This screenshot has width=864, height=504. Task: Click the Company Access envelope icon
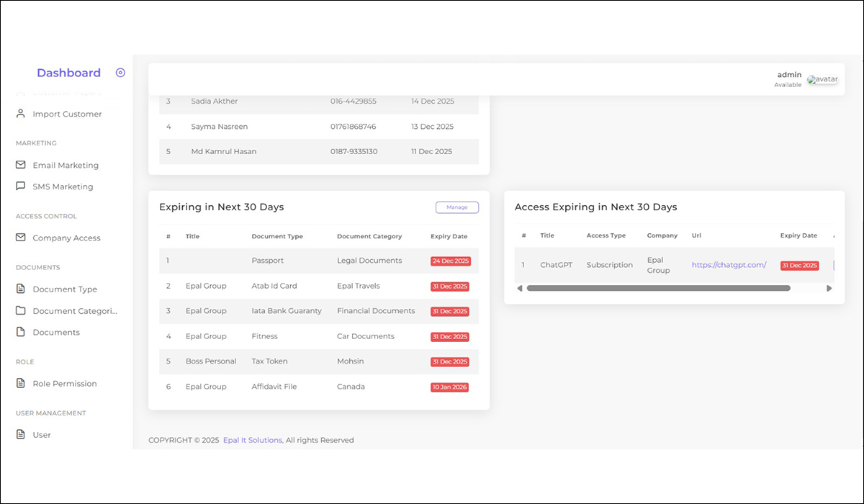(20, 238)
